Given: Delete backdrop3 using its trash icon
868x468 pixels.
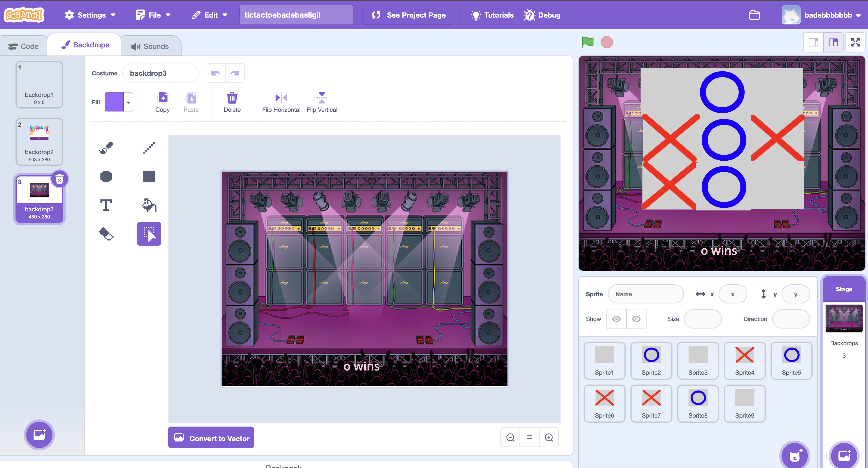Looking at the screenshot, I should point(60,179).
